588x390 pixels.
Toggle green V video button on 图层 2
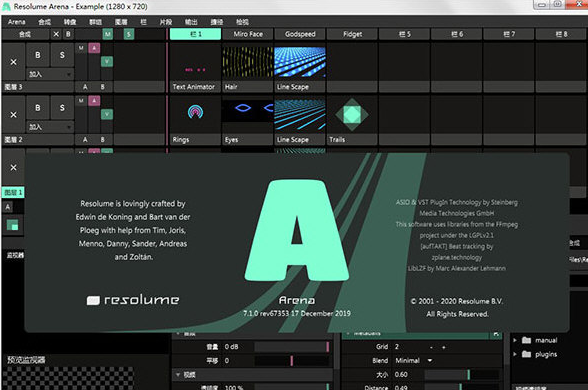coord(107,114)
